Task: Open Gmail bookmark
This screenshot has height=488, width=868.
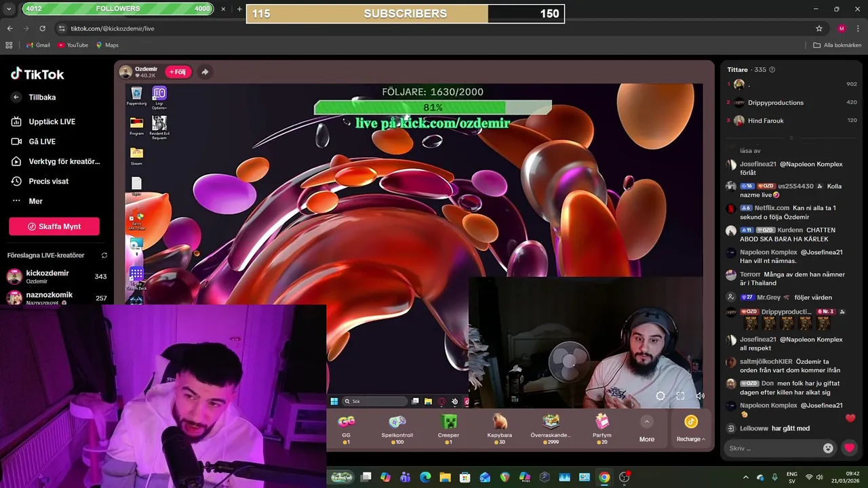Action: click(x=38, y=45)
